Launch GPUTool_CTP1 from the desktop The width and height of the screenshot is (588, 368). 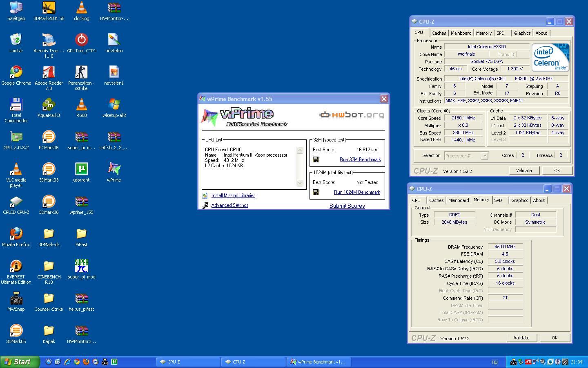pyautogui.click(x=82, y=40)
